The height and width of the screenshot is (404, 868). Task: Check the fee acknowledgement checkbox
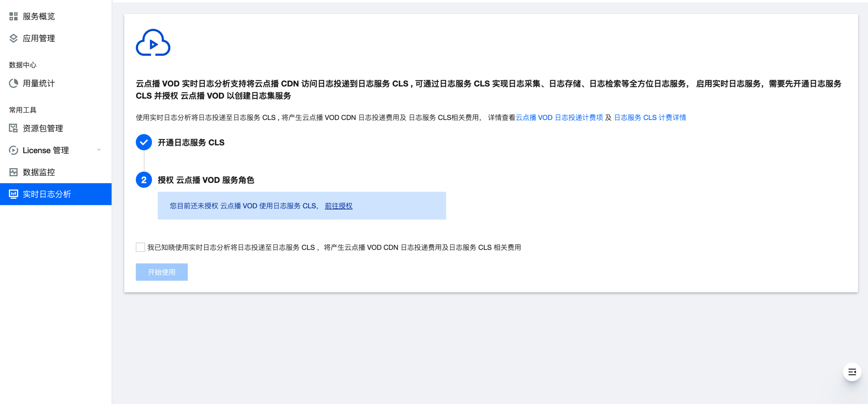tap(140, 247)
